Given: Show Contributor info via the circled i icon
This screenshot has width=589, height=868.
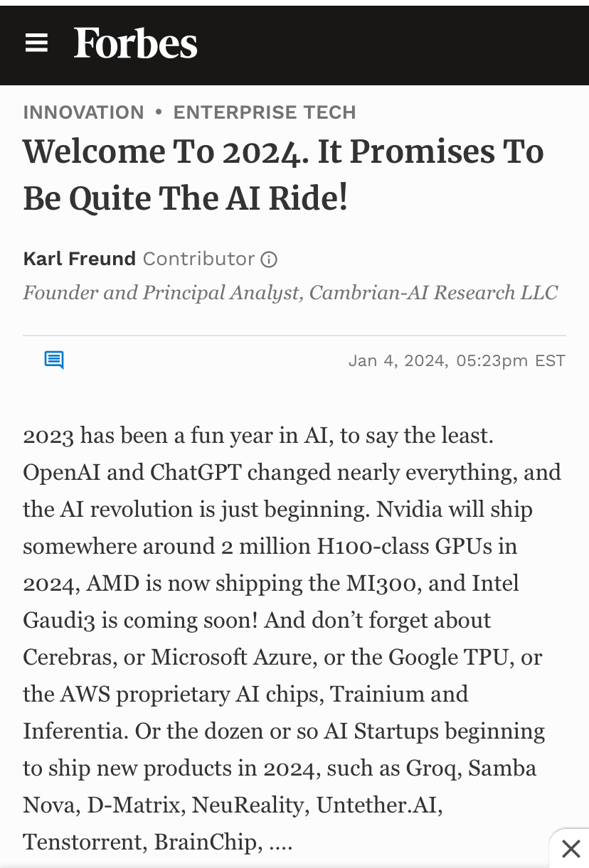Looking at the screenshot, I should (x=269, y=259).
